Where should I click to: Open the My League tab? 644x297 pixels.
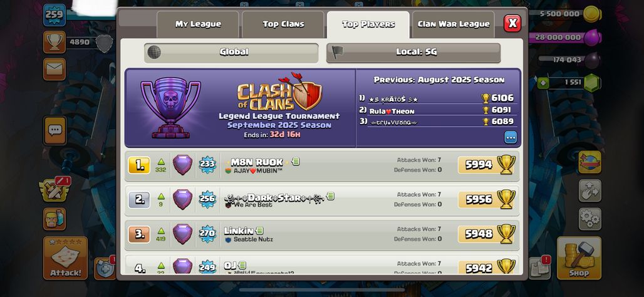(198, 24)
